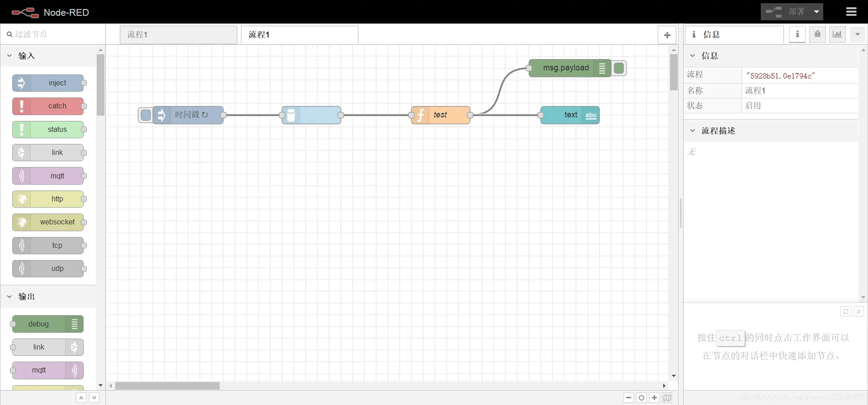
Task: Select the inject node in palette
Action: coord(48,83)
